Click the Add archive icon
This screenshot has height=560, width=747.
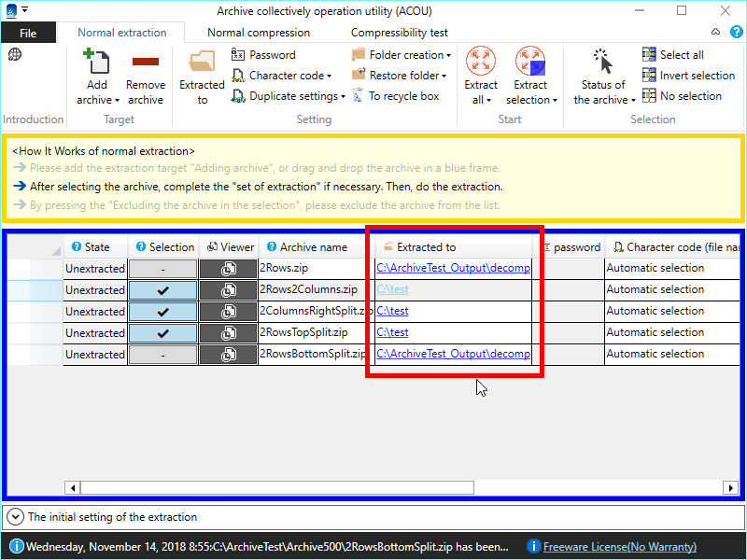pos(97,63)
